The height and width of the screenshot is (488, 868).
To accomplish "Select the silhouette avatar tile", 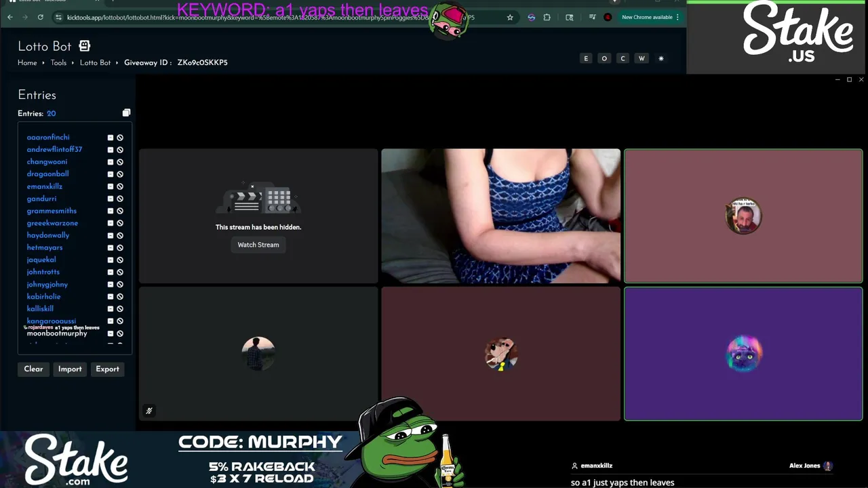I will (x=258, y=354).
